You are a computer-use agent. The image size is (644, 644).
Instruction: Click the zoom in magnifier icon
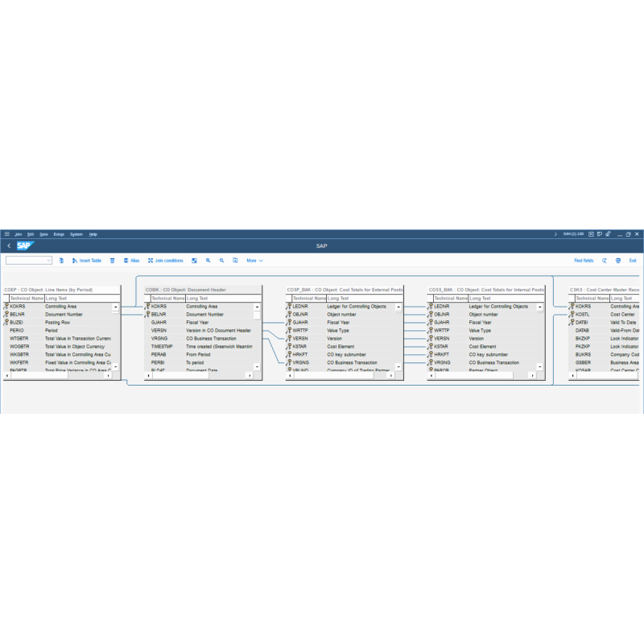208,260
